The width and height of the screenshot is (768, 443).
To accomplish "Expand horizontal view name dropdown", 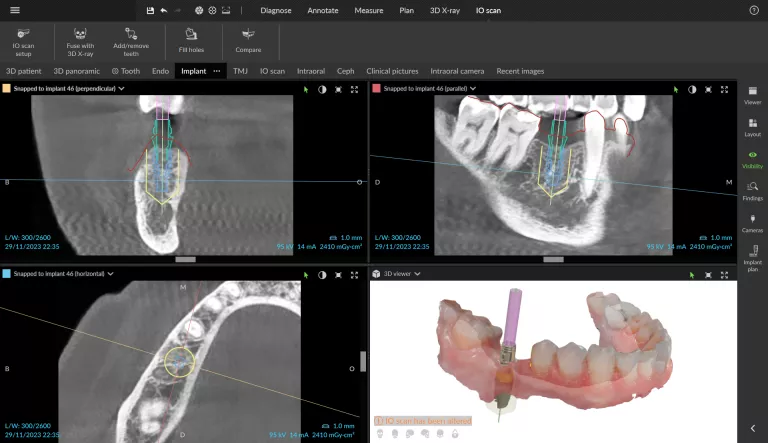I will [x=110, y=274].
